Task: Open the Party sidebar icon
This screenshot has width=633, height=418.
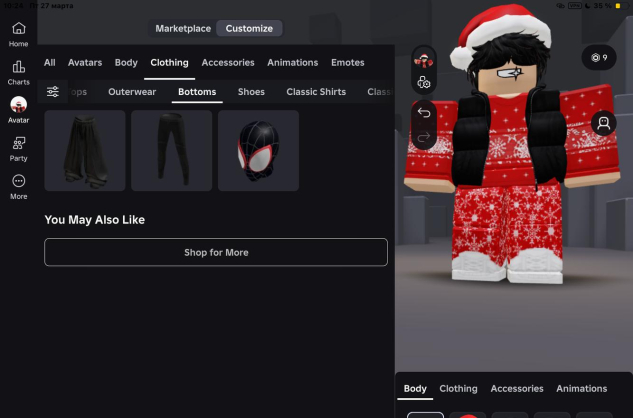Action: pos(18,148)
